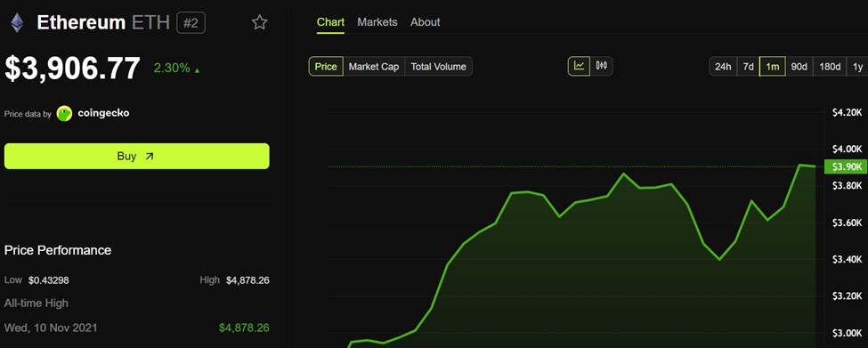Select the Price chart metric
The width and height of the screenshot is (868, 348).
326,67
